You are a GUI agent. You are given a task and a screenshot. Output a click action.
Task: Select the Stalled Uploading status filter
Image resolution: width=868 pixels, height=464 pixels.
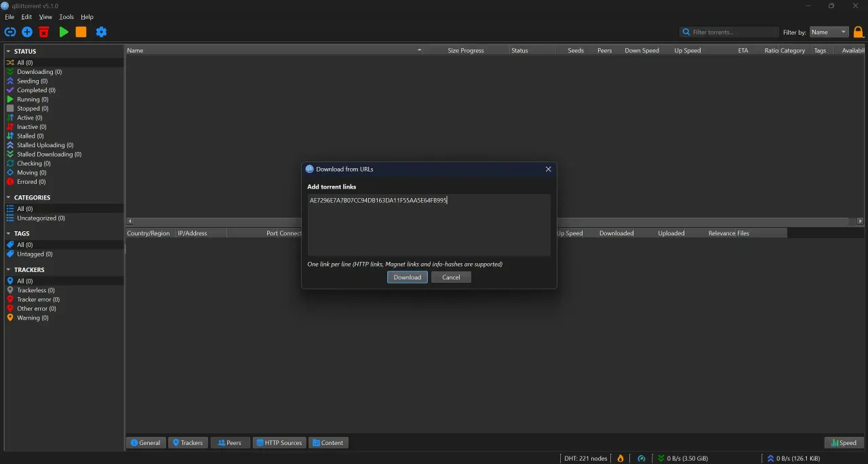coord(45,145)
